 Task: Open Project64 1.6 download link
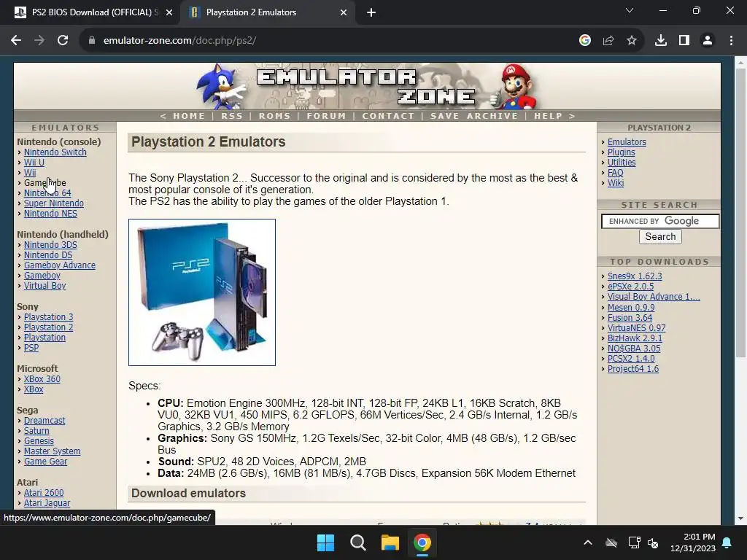click(x=633, y=368)
